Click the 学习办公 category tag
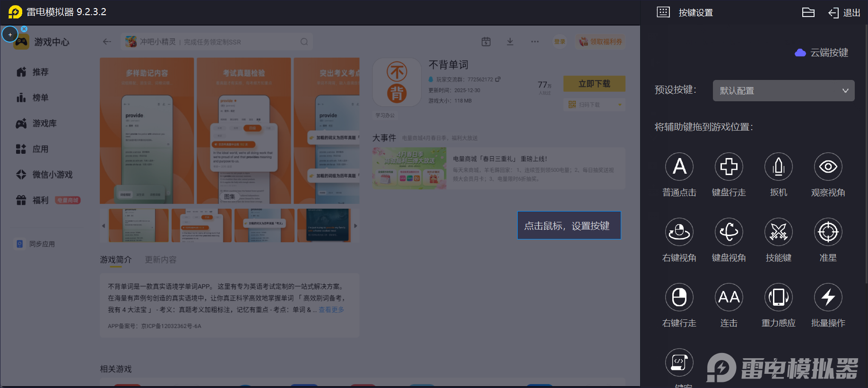This screenshot has width=868, height=388. click(x=385, y=115)
